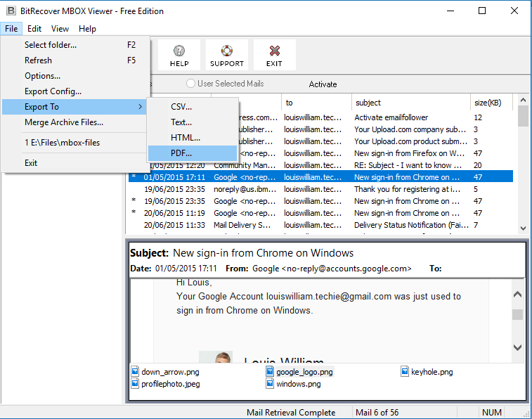Click 'Community Man...' sender cell
The height and width of the screenshot is (419, 532).
[x=245, y=165]
